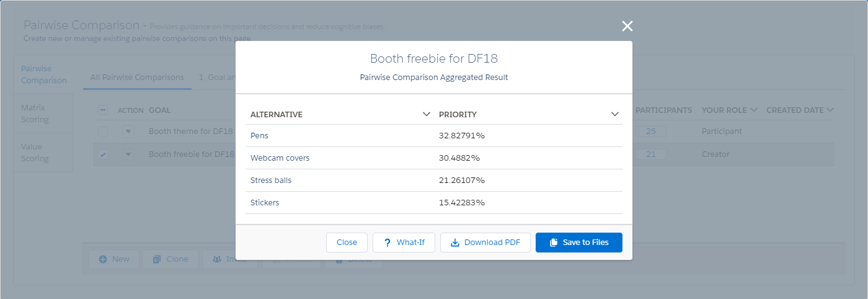
Task: Click the Close button in dialog footer
Action: (x=347, y=243)
